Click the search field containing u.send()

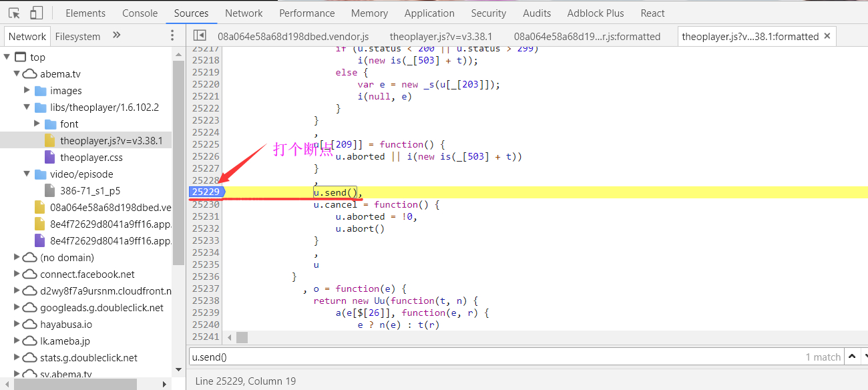coord(494,357)
